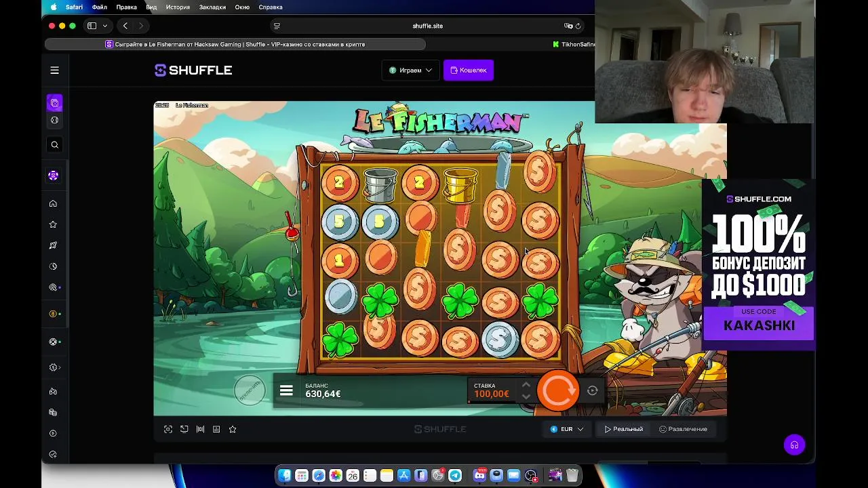Open the Играем currency dropdown

410,70
